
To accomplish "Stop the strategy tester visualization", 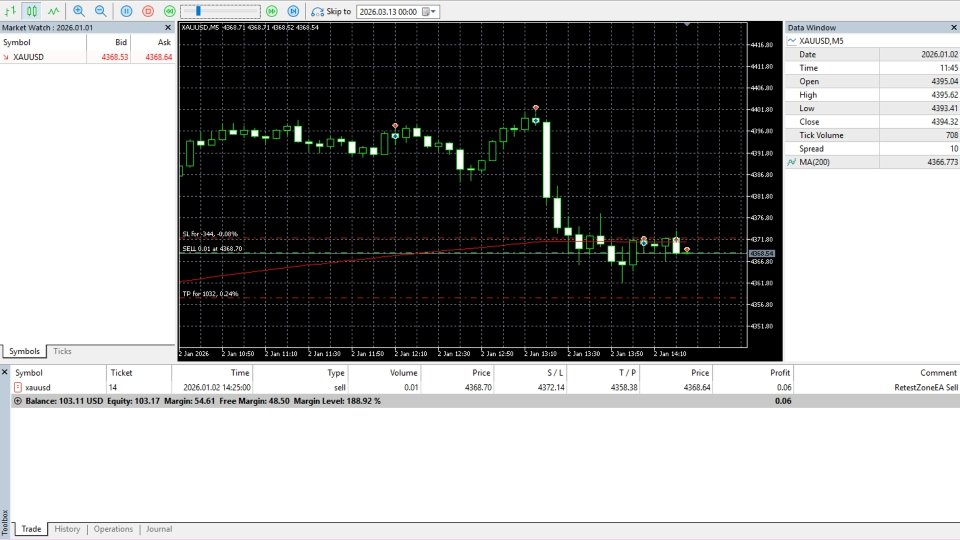I will pyautogui.click(x=148, y=11).
